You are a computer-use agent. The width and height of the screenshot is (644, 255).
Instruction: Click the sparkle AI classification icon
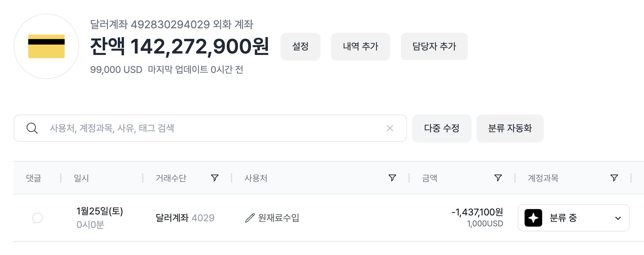coord(533,218)
